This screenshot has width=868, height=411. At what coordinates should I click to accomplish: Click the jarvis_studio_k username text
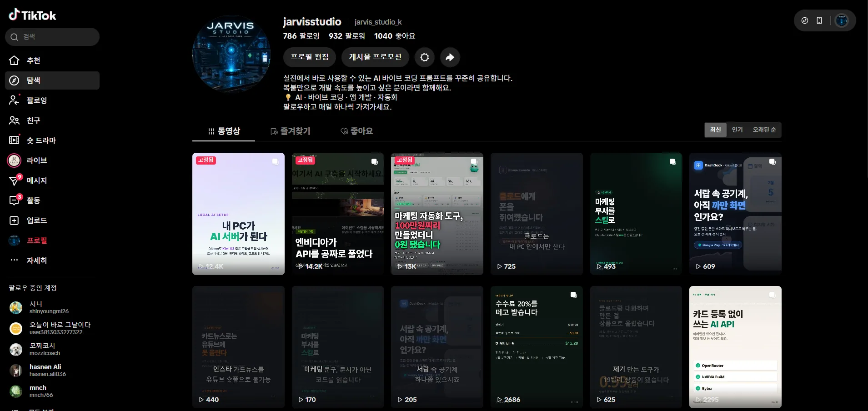tap(378, 22)
